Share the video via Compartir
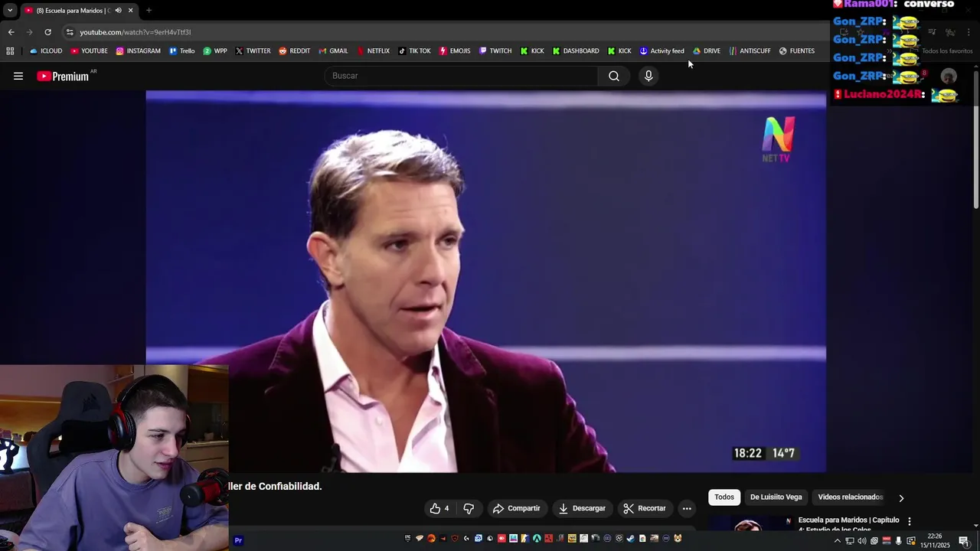The width and height of the screenshot is (980, 551). [x=517, y=508]
